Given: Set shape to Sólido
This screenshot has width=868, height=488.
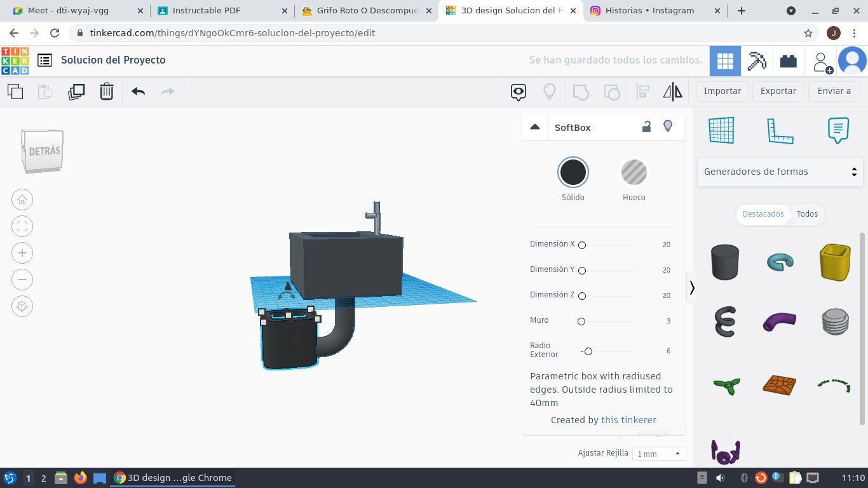Looking at the screenshot, I should tap(573, 173).
